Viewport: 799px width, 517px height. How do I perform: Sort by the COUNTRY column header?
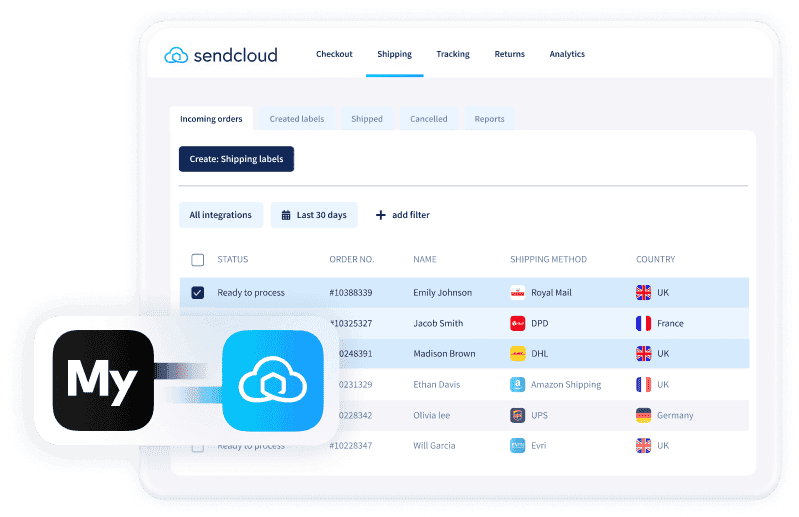655,259
